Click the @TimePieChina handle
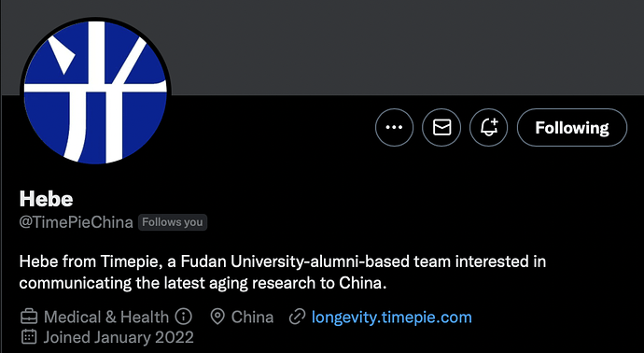 76,222
